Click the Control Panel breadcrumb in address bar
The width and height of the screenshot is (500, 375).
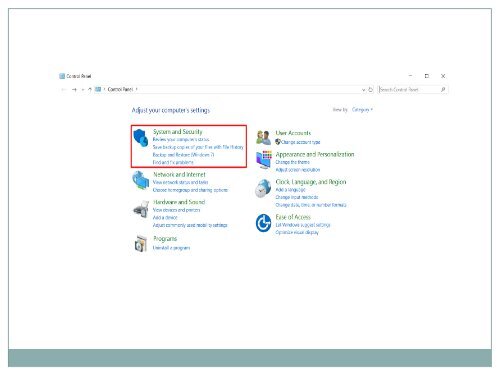tap(120, 89)
